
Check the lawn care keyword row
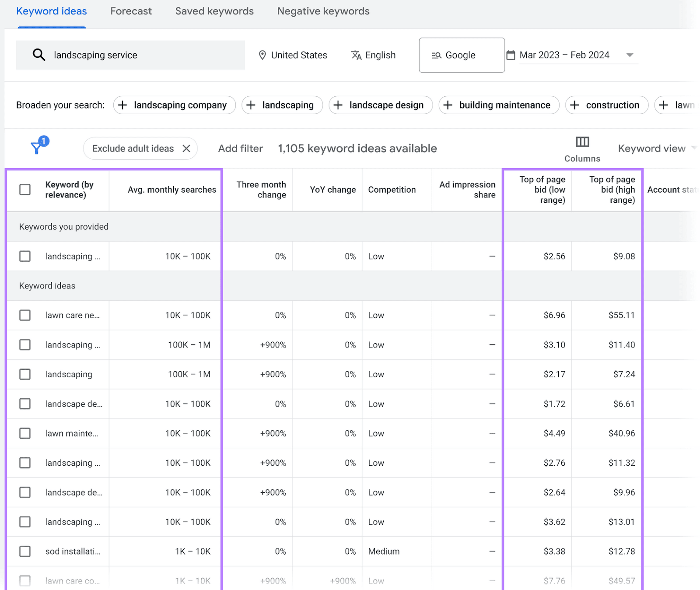pos(25,315)
